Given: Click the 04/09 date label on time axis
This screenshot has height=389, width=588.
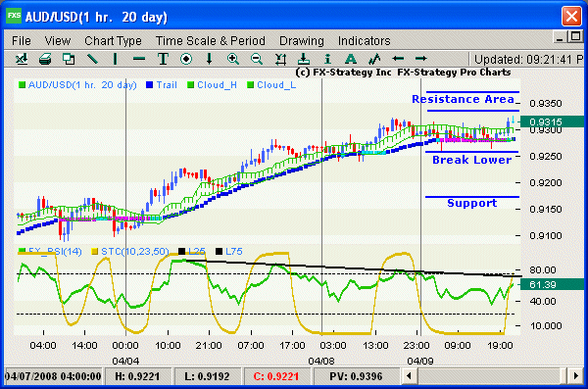Looking at the screenshot, I should tap(420, 361).
